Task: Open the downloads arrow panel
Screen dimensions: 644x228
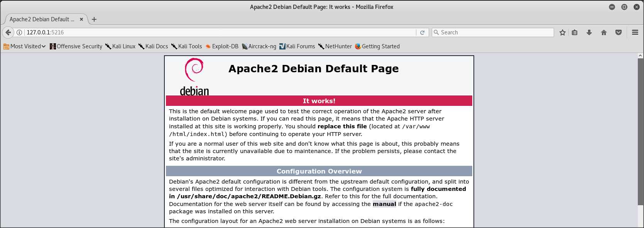Action: click(x=589, y=32)
